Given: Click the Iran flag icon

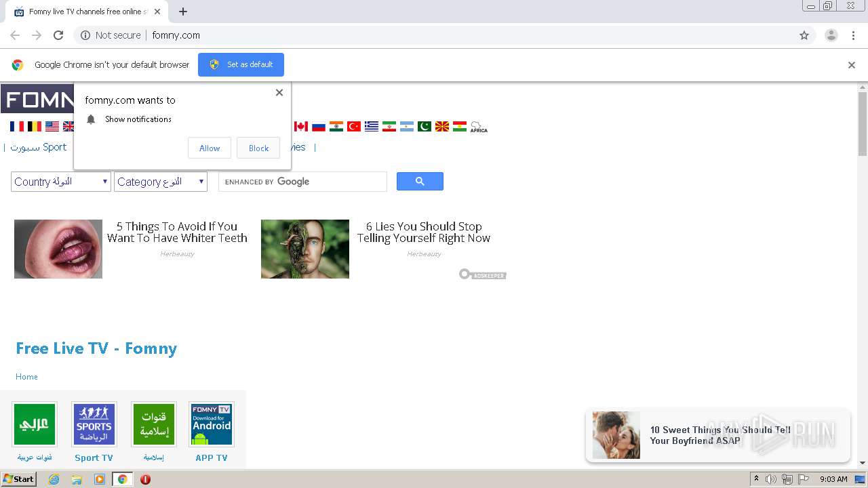Looking at the screenshot, I should 389,126.
